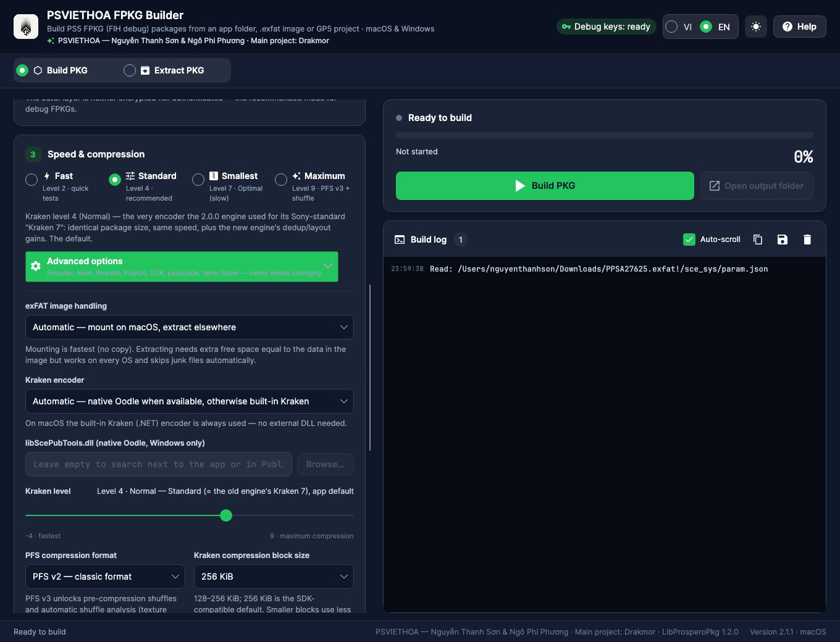Copy the build log to clipboard
This screenshot has width=840, height=642.
pyautogui.click(x=758, y=240)
